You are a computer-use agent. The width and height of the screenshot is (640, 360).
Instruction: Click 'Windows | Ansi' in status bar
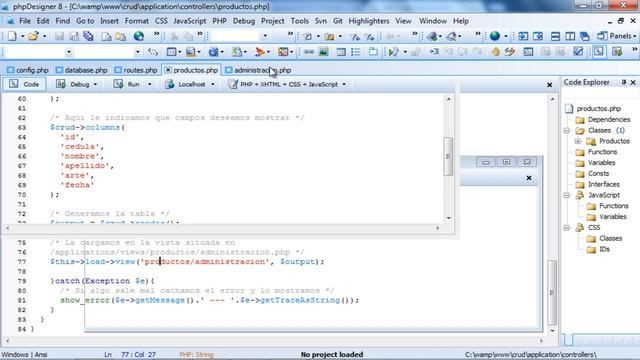24,355
